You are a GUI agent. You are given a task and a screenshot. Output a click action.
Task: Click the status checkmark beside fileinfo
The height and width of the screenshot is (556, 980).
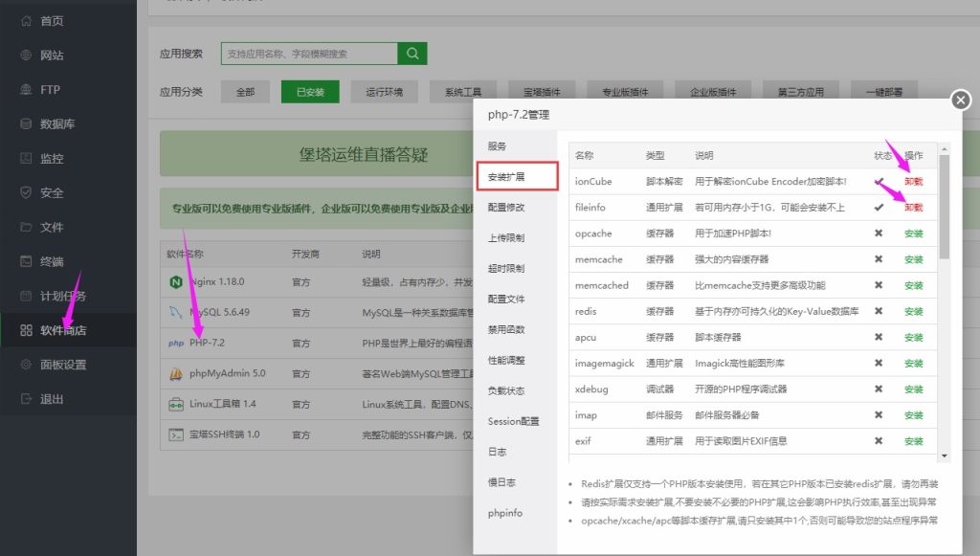878,207
